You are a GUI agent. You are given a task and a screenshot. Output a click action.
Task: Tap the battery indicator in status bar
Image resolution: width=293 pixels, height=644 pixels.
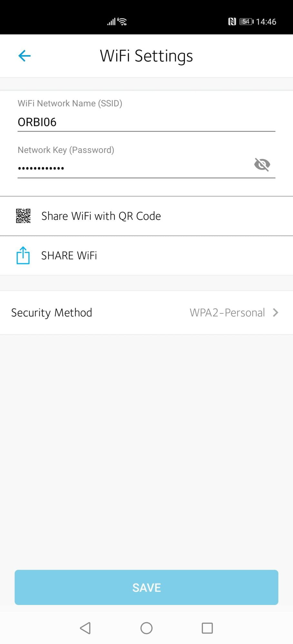click(x=247, y=22)
